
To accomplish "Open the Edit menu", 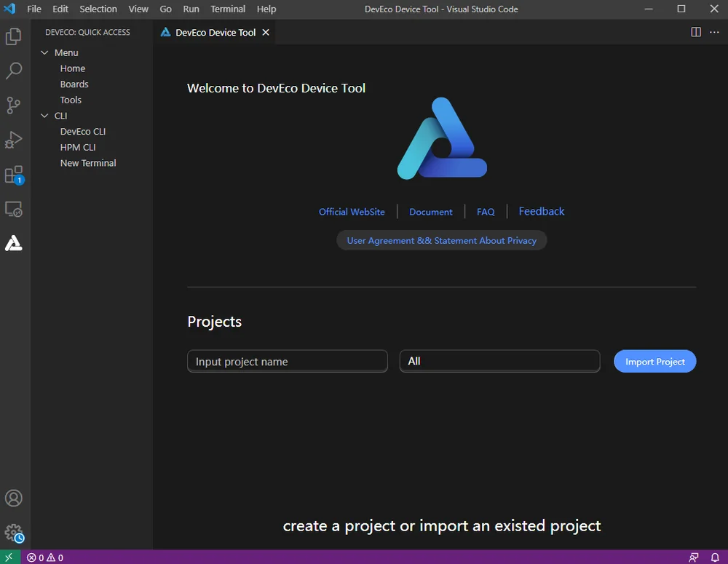I will click(60, 9).
